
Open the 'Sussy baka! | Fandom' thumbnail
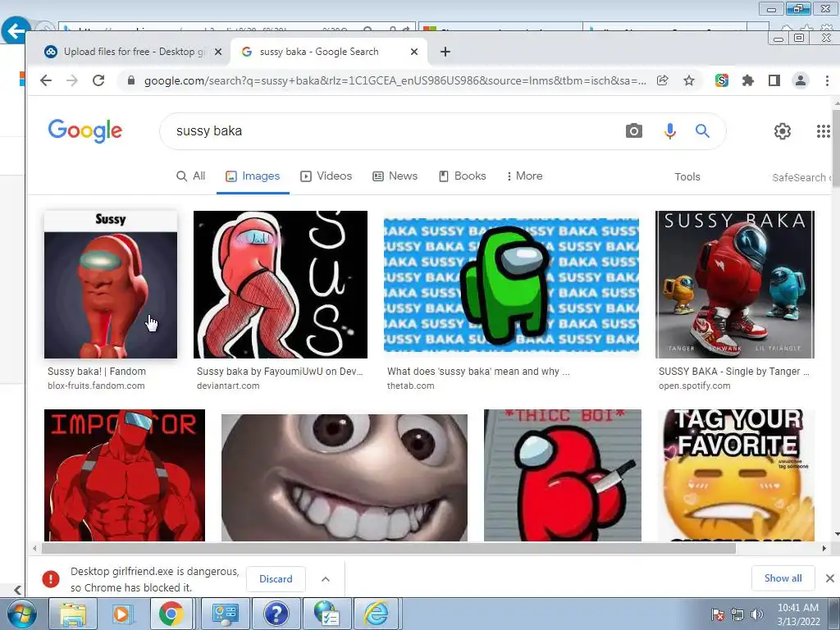[x=111, y=285]
